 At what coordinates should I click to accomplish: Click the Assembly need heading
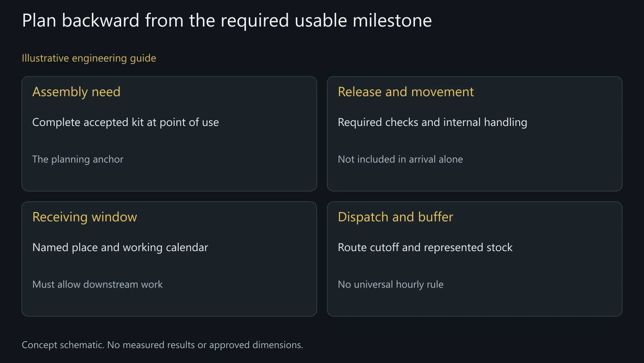[x=76, y=92]
